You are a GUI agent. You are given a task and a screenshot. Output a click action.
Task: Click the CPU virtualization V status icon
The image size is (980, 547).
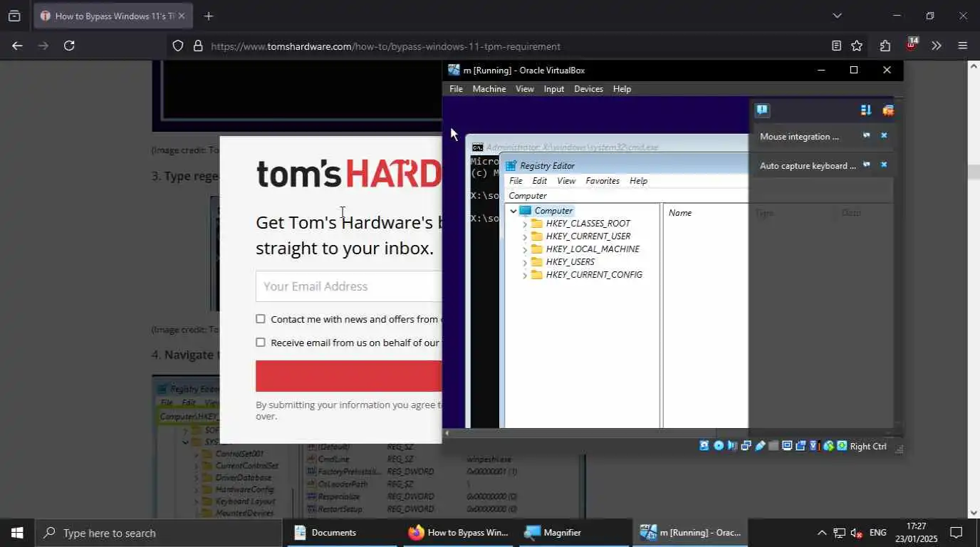[814, 446]
